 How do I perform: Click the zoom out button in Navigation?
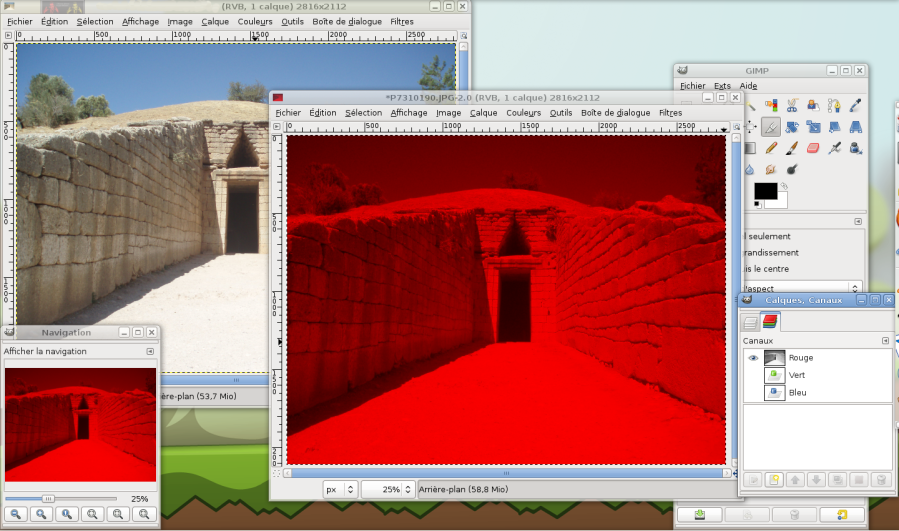tap(17, 514)
